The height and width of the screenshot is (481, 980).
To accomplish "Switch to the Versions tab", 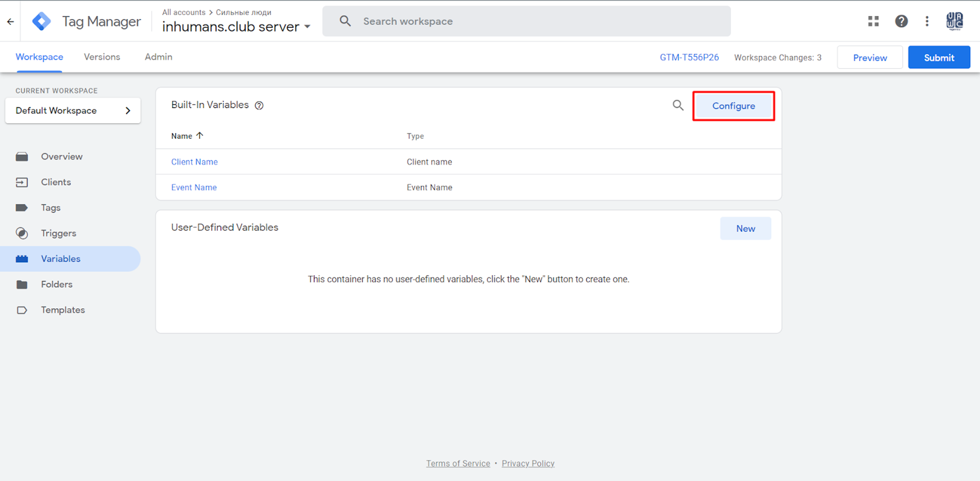I will (x=102, y=57).
